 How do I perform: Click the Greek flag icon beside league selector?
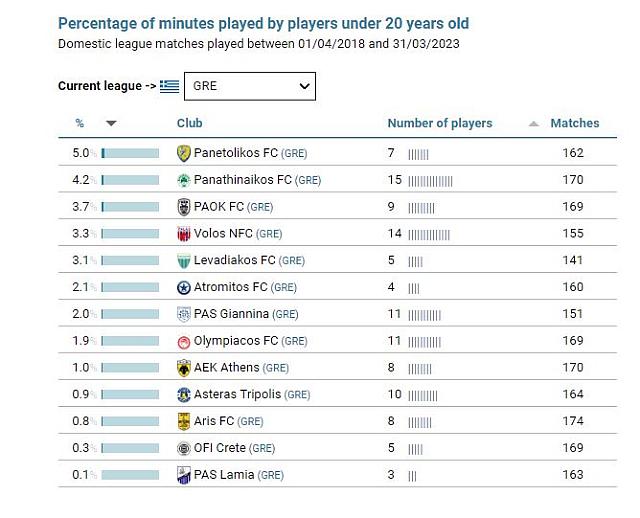click(x=169, y=86)
